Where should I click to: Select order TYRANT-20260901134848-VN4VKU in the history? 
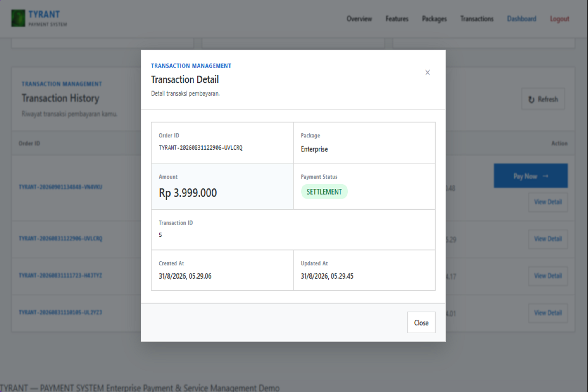tap(60, 187)
